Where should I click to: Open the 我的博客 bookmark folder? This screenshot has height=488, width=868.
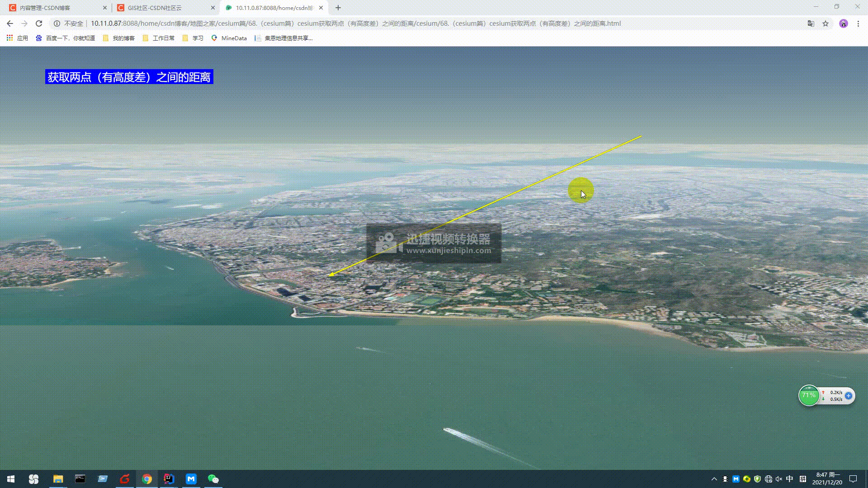pyautogui.click(x=119, y=38)
